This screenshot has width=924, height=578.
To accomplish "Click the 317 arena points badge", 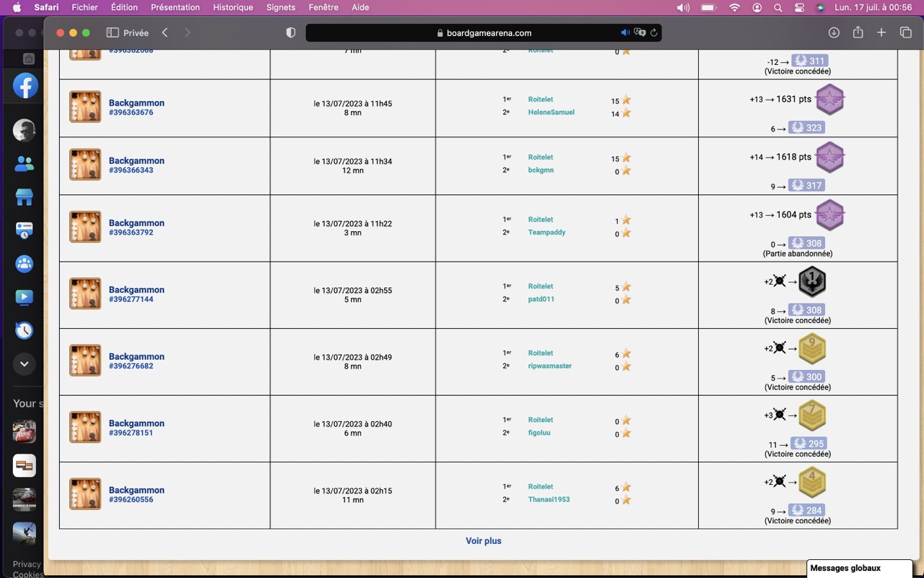I will pos(806,186).
